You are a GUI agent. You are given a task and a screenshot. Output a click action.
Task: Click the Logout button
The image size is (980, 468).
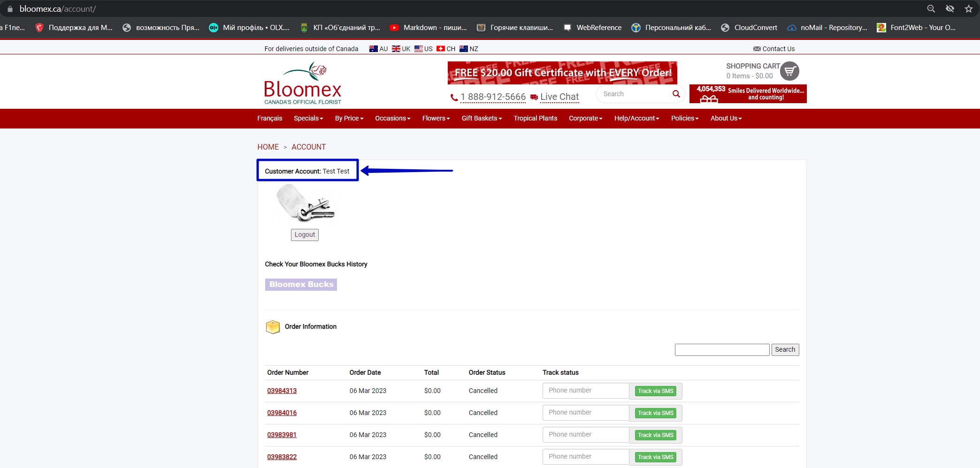305,235
